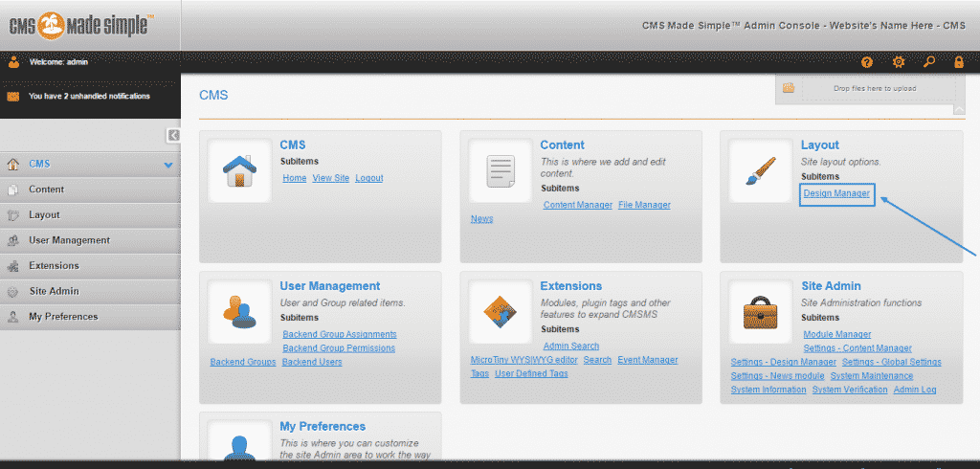
Task: Open the Module Manager link
Action: click(836, 334)
